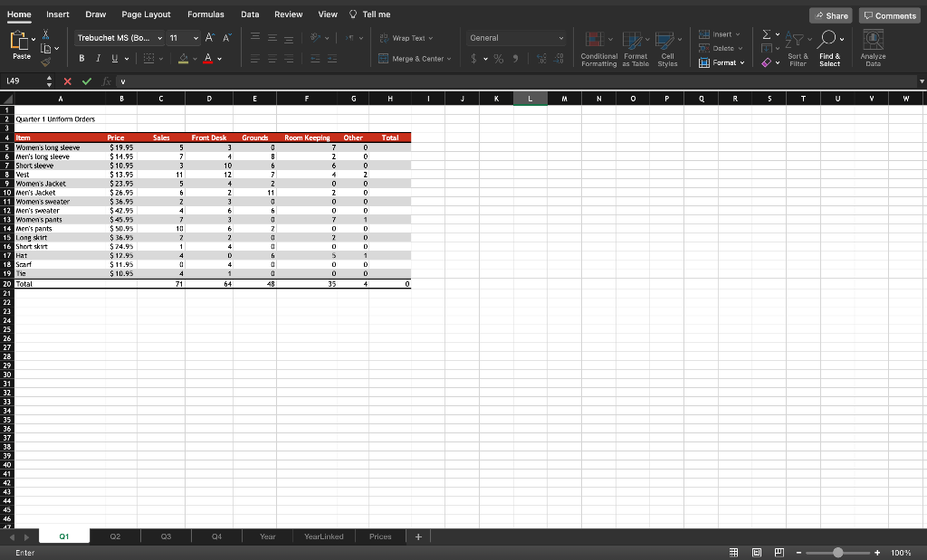The height and width of the screenshot is (560, 927).
Task: Click the Select All corner triangle
Action: 7,99
